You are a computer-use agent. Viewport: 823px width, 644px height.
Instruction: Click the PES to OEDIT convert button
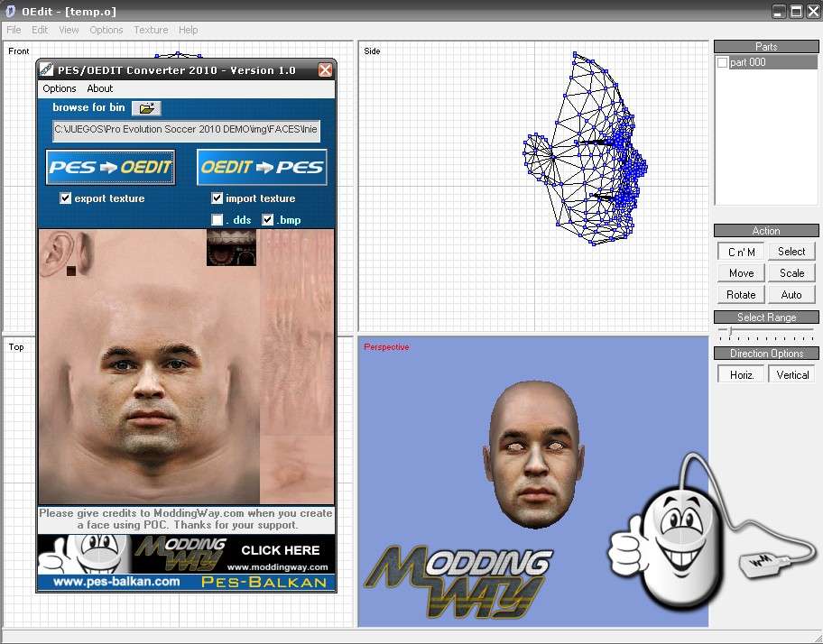(110, 167)
